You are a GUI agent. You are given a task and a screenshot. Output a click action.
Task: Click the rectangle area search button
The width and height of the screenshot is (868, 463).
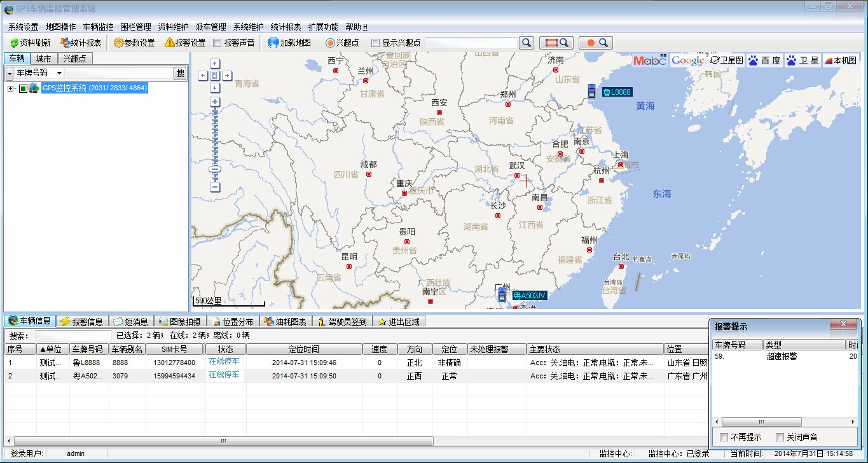[x=556, y=43]
